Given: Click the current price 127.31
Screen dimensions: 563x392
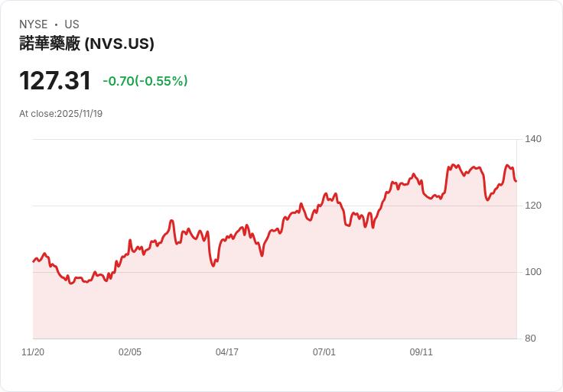Looking at the screenshot, I should (55, 81).
